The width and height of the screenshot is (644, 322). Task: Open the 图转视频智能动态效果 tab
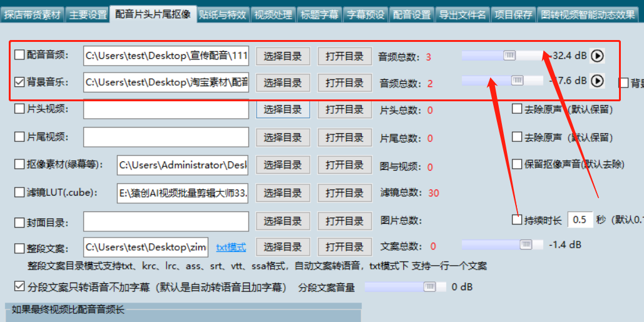click(588, 15)
